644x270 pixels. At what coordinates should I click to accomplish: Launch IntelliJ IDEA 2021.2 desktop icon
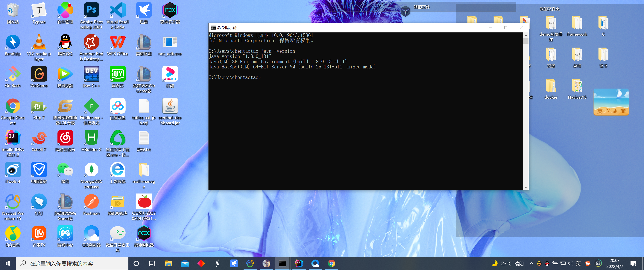(x=13, y=138)
